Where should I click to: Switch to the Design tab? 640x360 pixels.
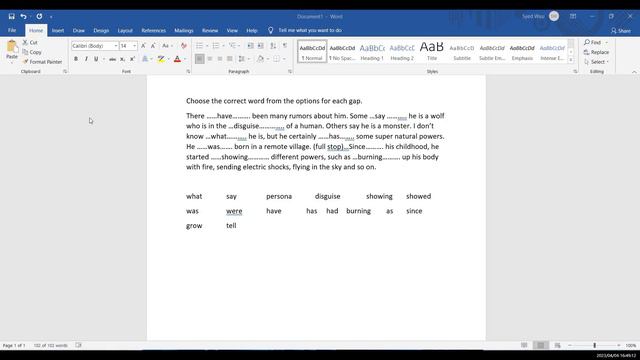[x=101, y=31]
